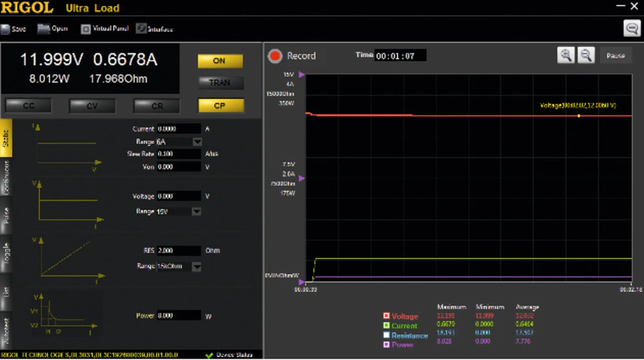This screenshot has height=360, width=644.
Task: Switch to the Autotest tab
Action: (x=6, y=330)
